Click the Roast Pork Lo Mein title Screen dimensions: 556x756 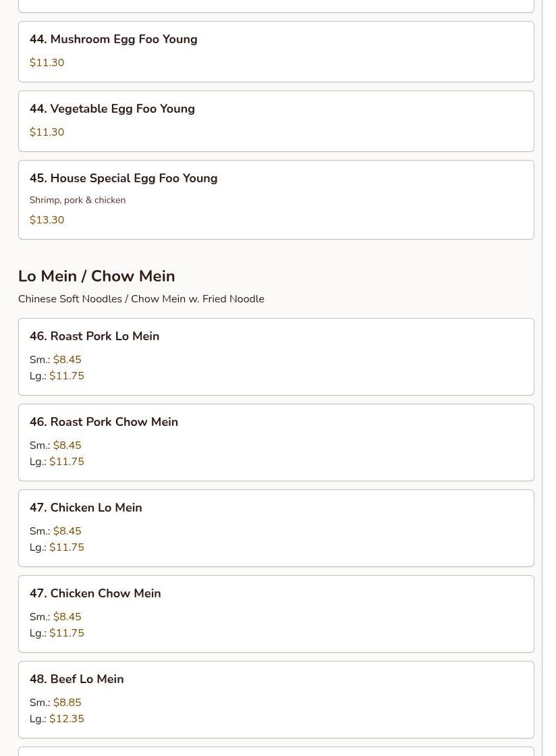tap(94, 337)
